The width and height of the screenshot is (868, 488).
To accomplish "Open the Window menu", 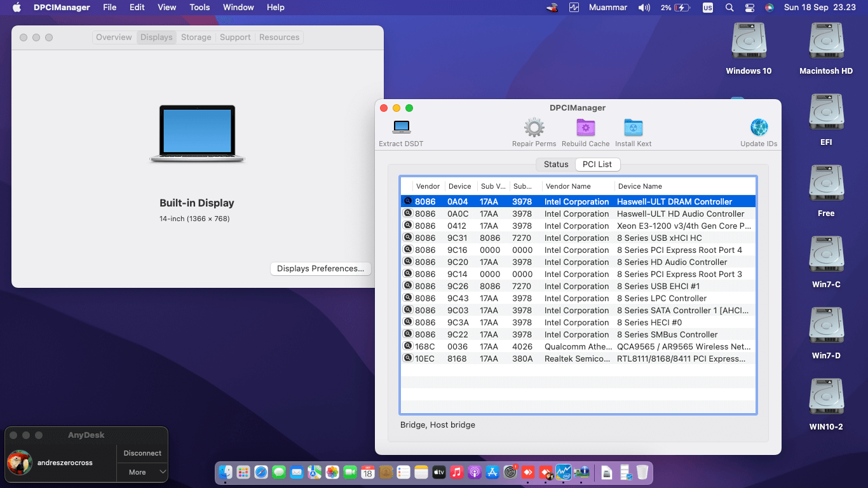I will [x=238, y=8].
